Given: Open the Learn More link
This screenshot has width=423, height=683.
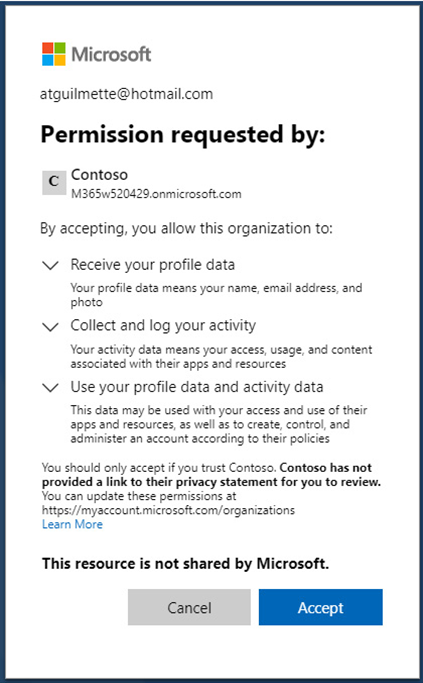Looking at the screenshot, I should 72,524.
